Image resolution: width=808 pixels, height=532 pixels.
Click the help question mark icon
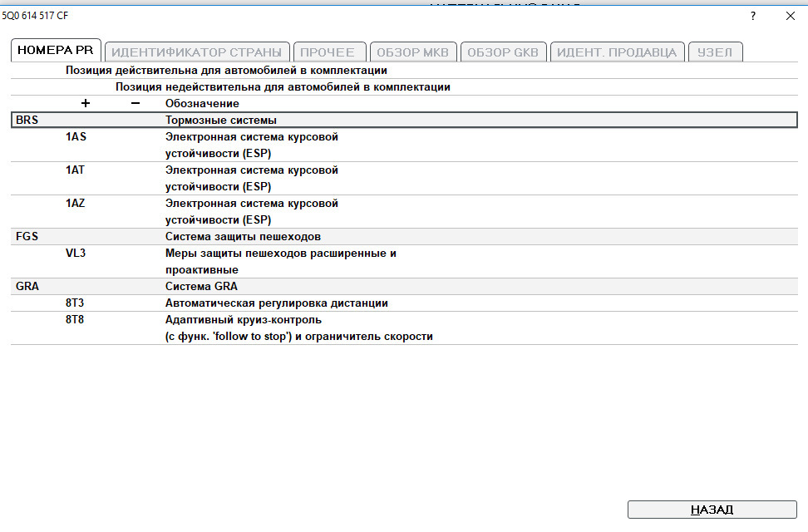751,15
